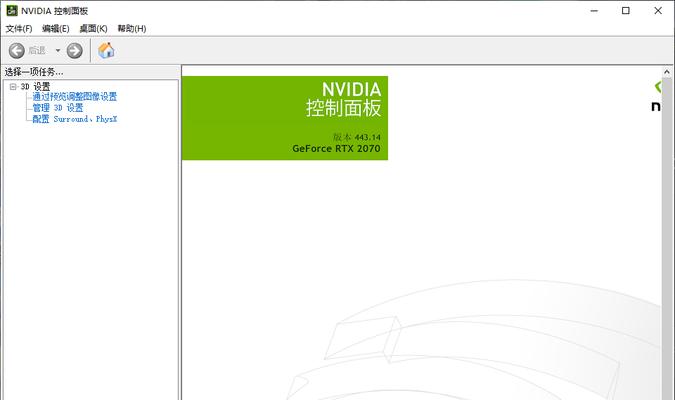Open 通过预览调整图像设置 link
The image size is (675, 400).
pos(74,97)
